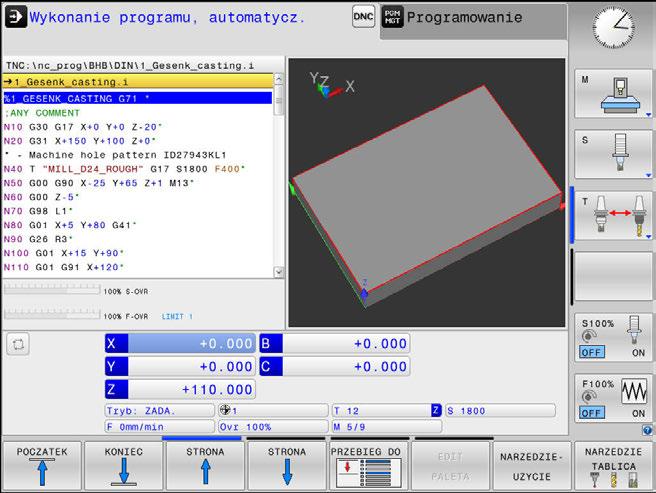Select the ;ANY COMMENT line
The image size is (656, 493).
coord(137,113)
